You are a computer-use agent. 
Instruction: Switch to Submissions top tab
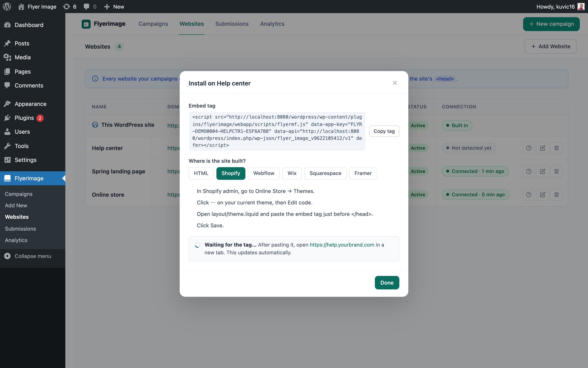232,24
